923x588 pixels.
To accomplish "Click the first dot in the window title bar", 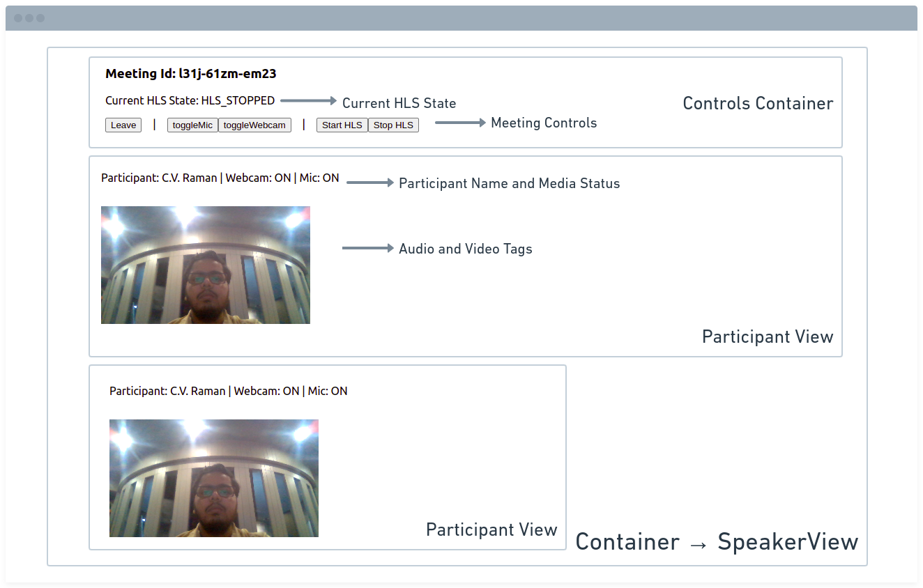I will coord(18,18).
